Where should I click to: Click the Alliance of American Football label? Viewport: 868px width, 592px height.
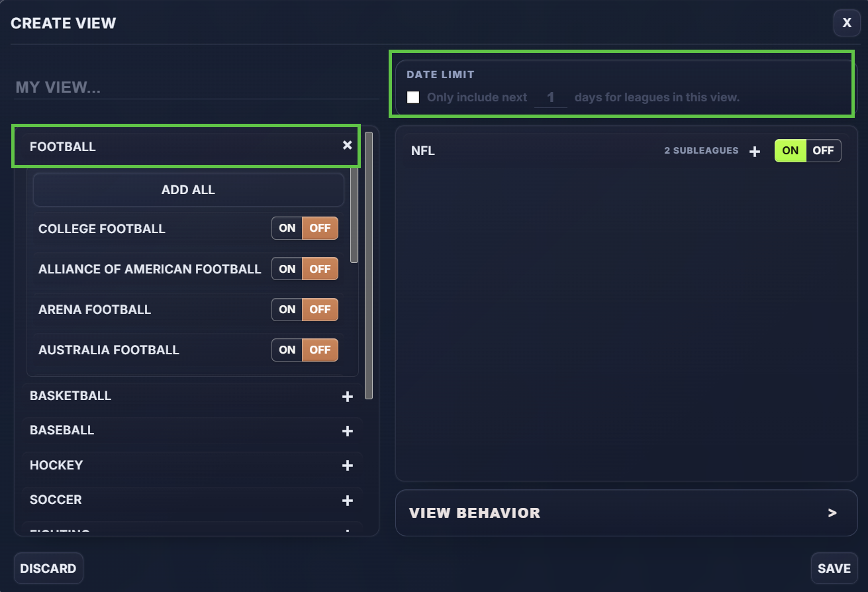150,270
